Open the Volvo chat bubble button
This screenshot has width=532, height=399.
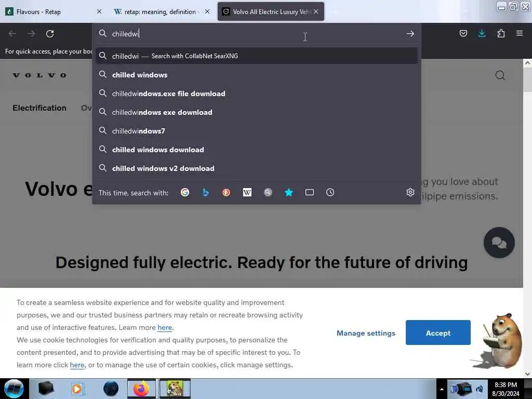pos(499,243)
